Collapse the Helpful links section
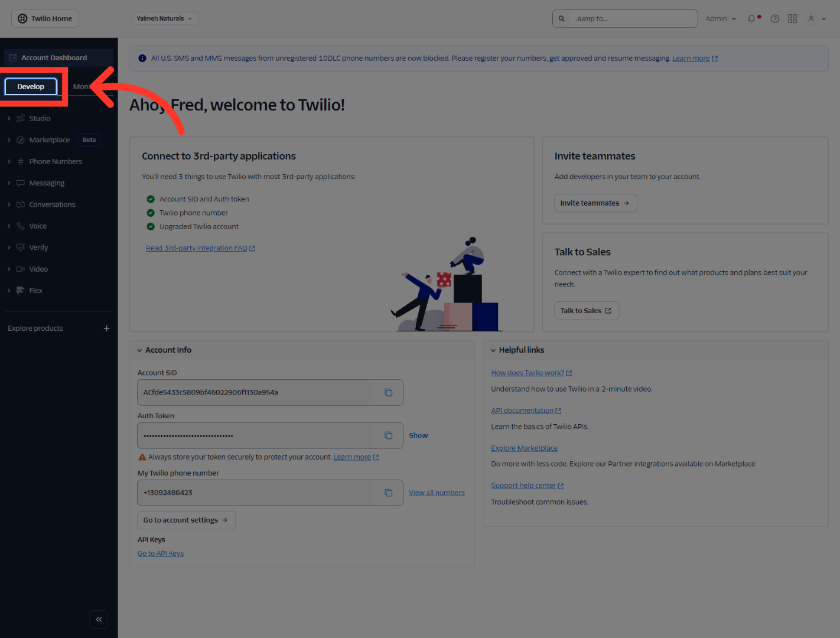The image size is (840, 638). click(493, 350)
